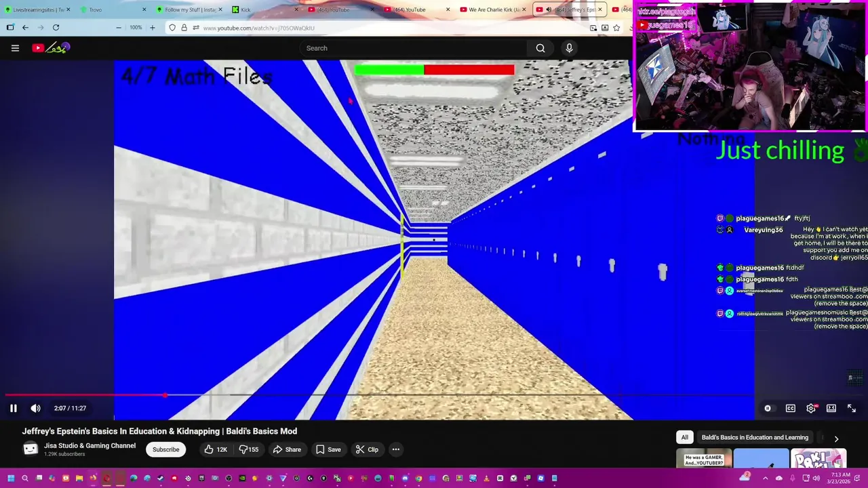The width and height of the screenshot is (868, 488).
Task: Click the YouTube search magnifier button
Action: click(x=540, y=48)
